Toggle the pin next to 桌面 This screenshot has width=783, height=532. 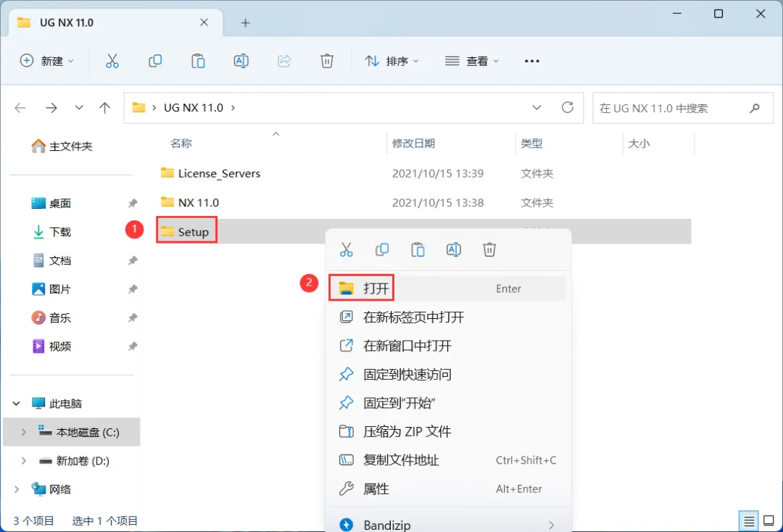[x=133, y=203]
